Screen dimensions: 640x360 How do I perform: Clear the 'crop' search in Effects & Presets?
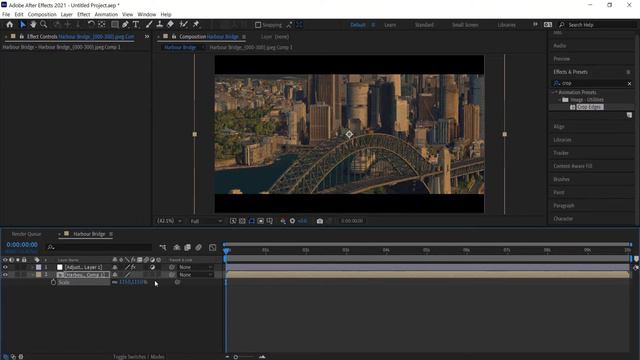(x=629, y=83)
